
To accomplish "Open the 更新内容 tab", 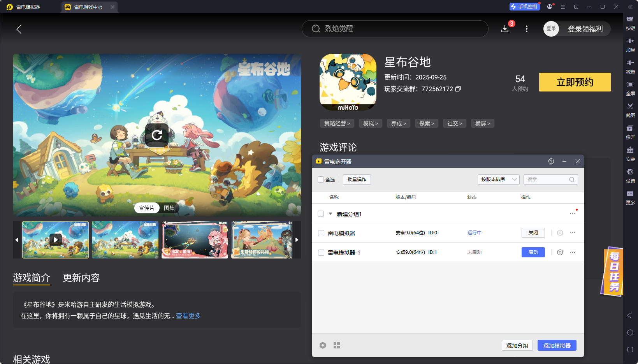I will pos(81,278).
